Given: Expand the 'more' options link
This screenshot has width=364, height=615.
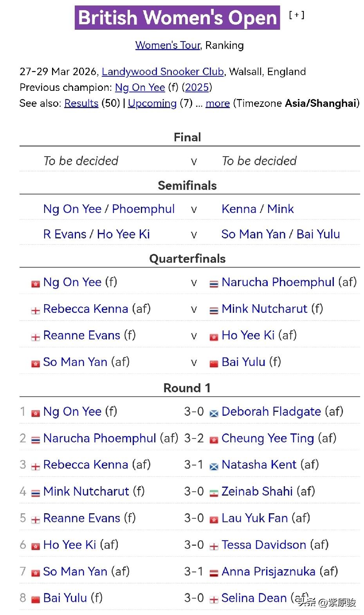Looking at the screenshot, I should (218, 103).
